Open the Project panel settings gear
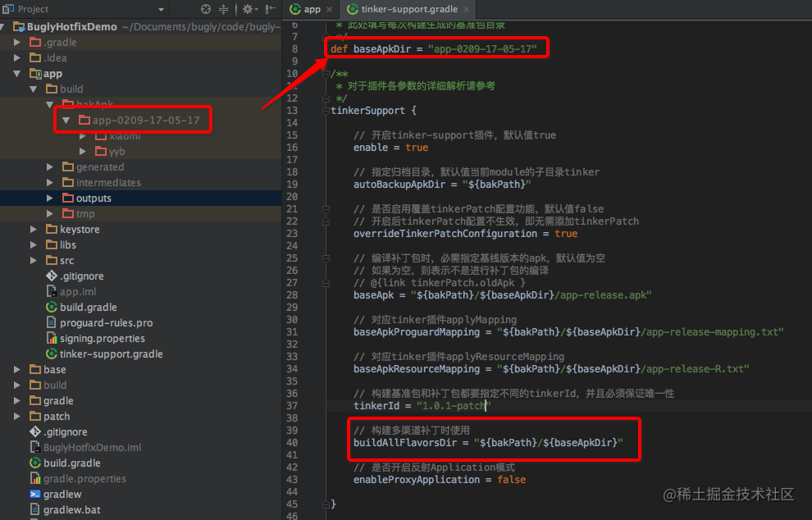The image size is (812, 520). coord(248,9)
